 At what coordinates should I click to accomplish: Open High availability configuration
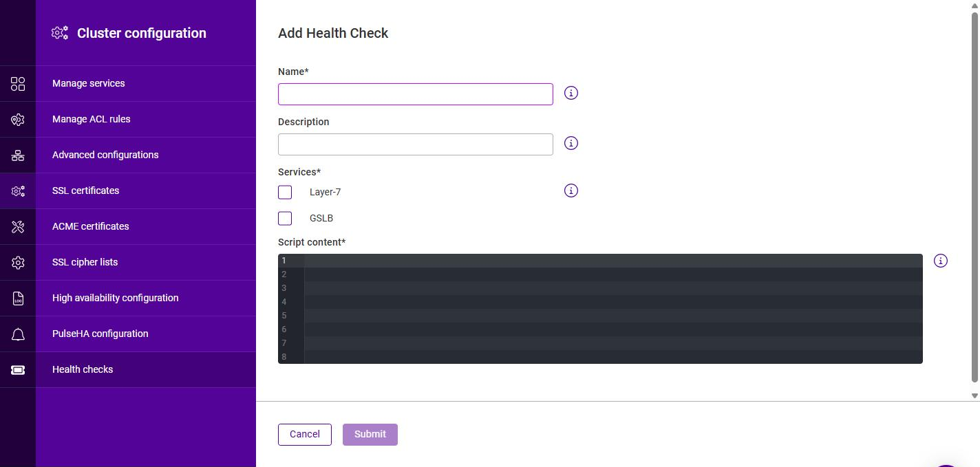[146, 298]
